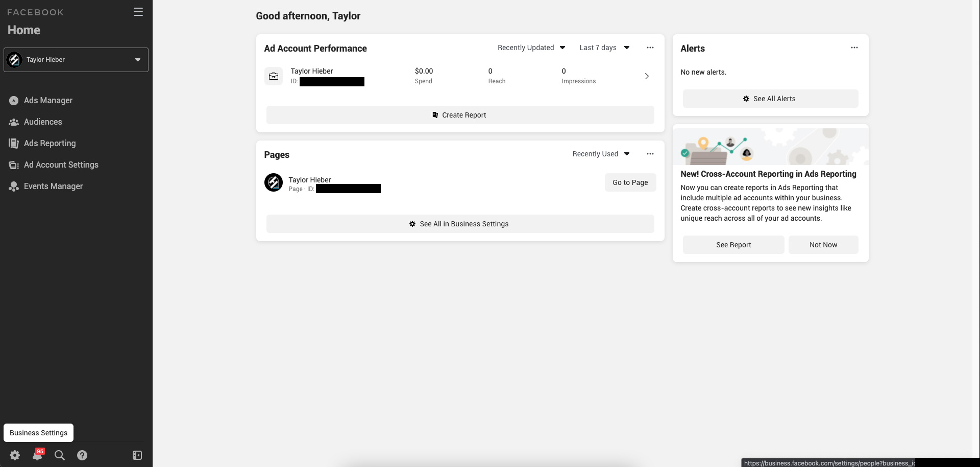Open the help question mark icon
Image resolution: width=980 pixels, height=467 pixels.
click(82, 455)
